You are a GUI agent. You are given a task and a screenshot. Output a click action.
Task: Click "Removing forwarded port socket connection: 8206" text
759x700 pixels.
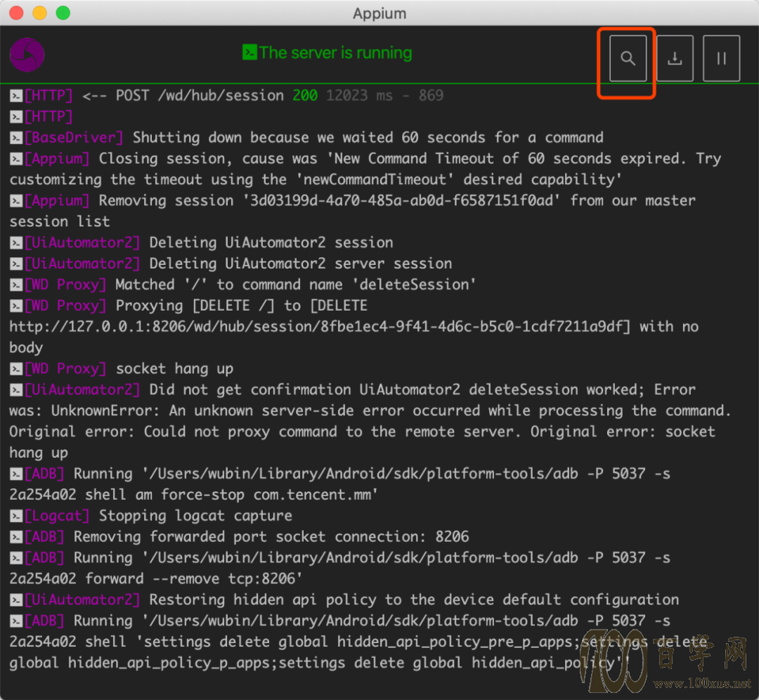click(x=271, y=536)
